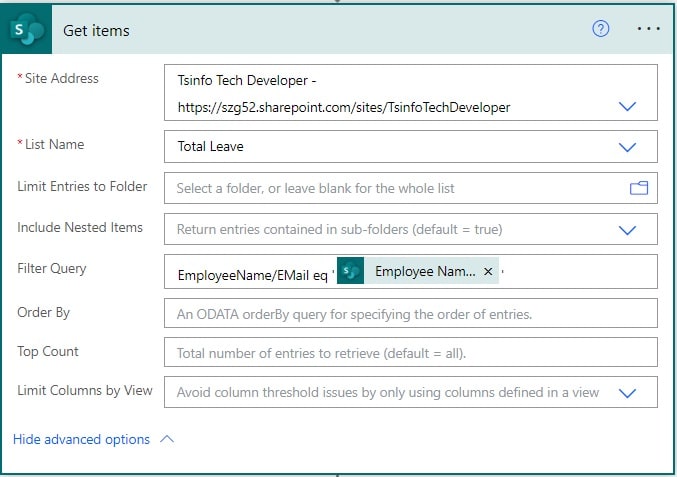
Task: Click into the Order By field
Action: tap(411, 313)
